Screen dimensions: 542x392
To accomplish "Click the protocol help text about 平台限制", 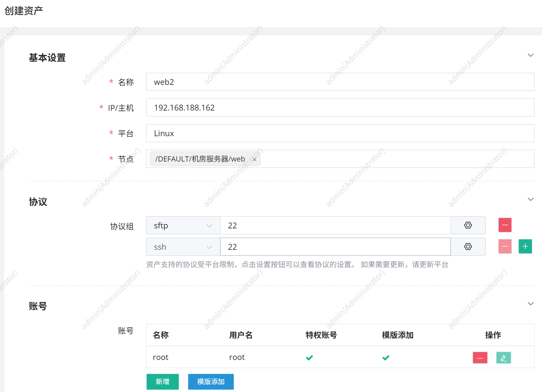I will tap(297, 264).
